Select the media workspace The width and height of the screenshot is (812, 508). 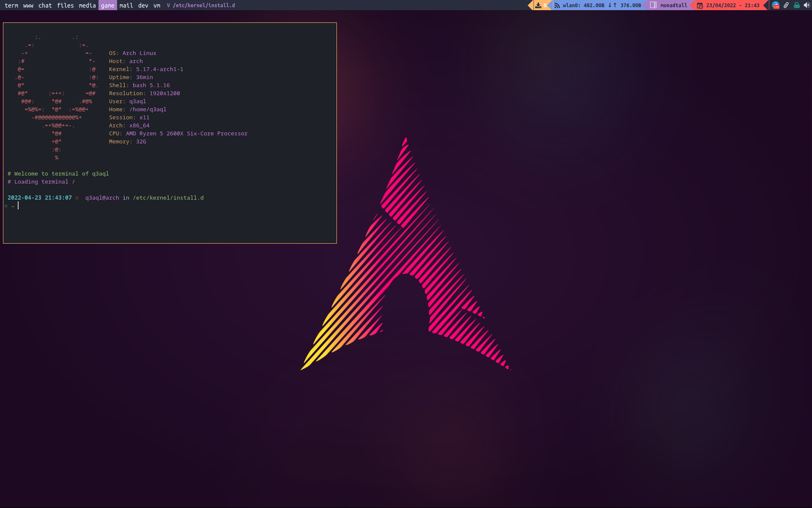pos(87,5)
